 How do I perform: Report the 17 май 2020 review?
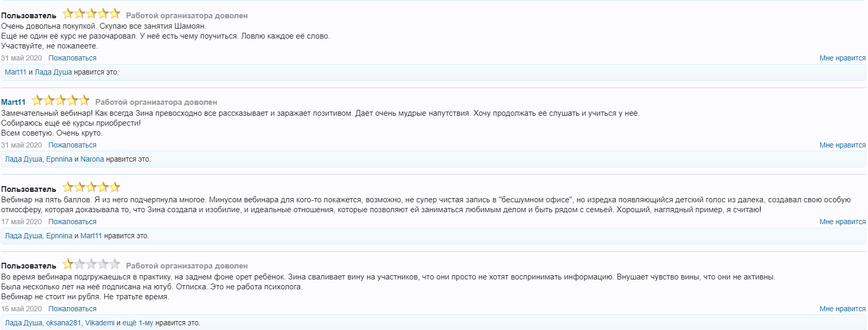(x=72, y=222)
